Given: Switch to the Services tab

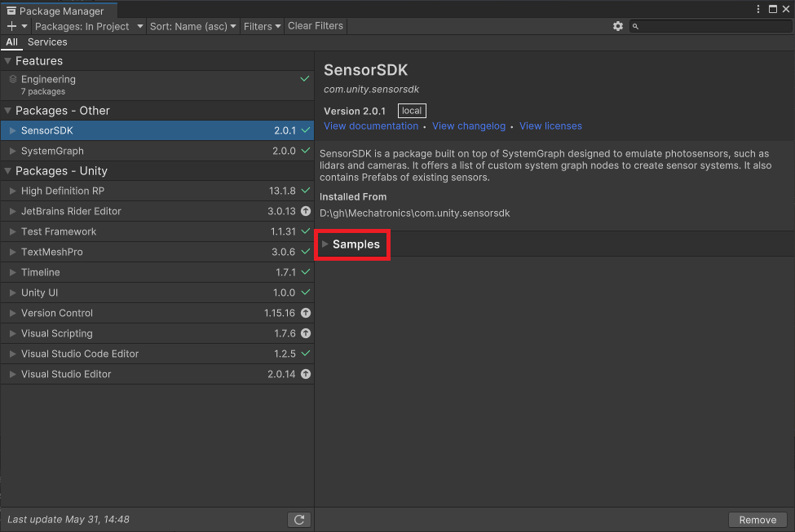Looking at the screenshot, I should coord(47,42).
